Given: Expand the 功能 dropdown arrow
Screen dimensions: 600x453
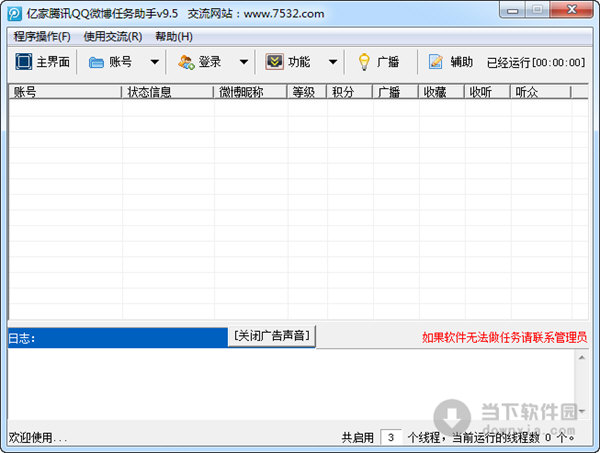Looking at the screenshot, I should (x=333, y=62).
